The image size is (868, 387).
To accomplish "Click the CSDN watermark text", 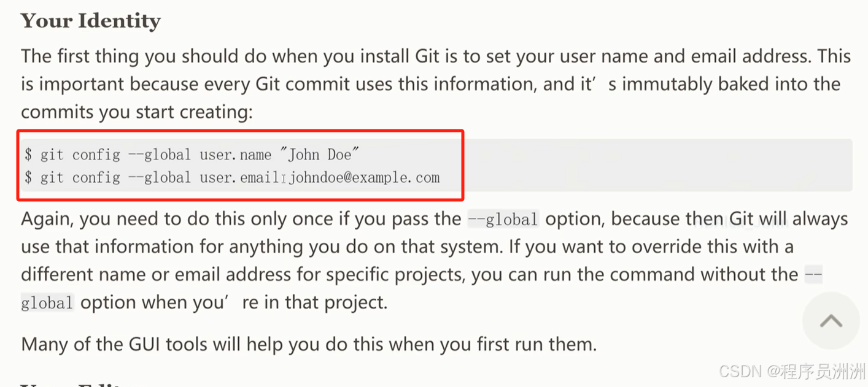I will (791, 371).
